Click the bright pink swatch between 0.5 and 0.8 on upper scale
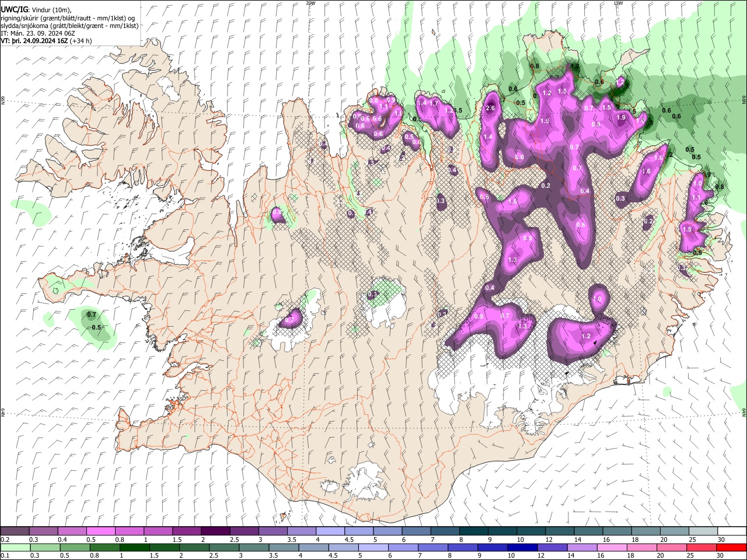This screenshot has width=747, height=560. [101, 531]
